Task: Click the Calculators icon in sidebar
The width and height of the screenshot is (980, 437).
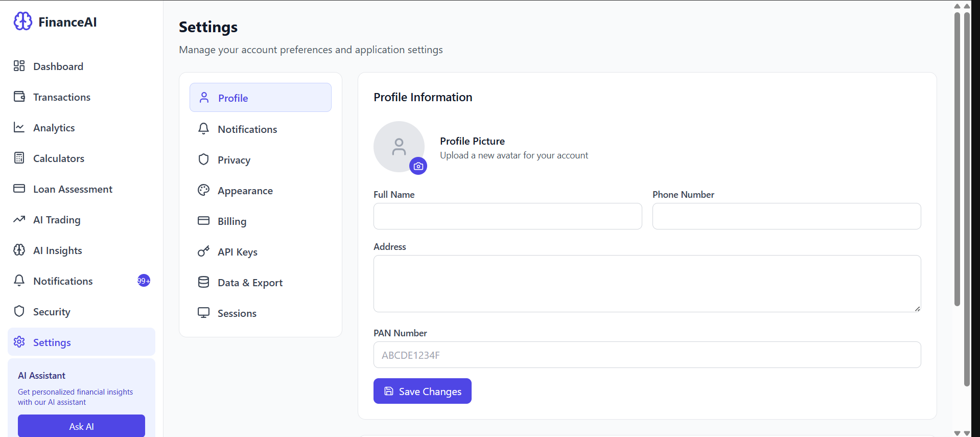Action: click(x=19, y=158)
